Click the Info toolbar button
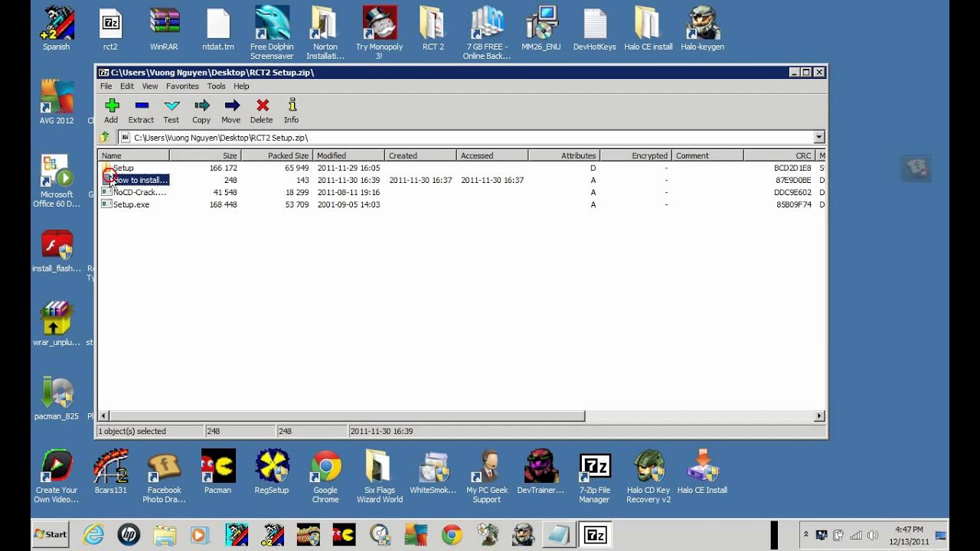This screenshot has width=980, height=551. (x=292, y=111)
